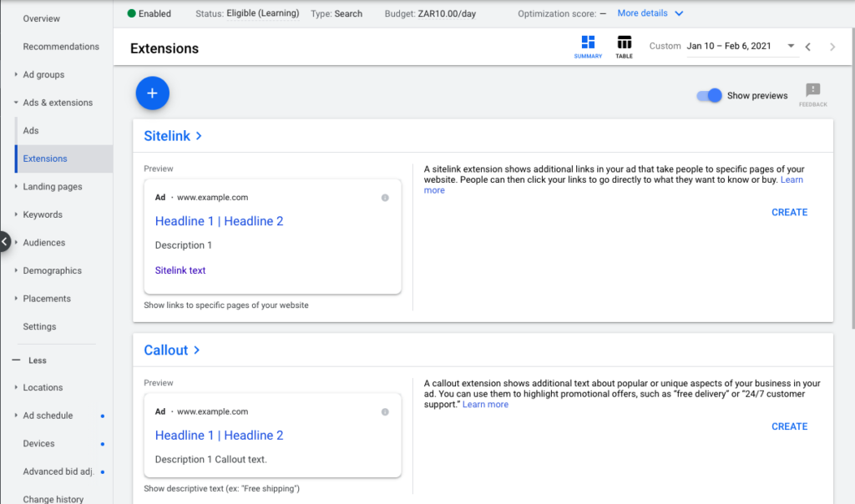Click CREATE for Sitelink extension
The image size is (855, 504).
789,213
